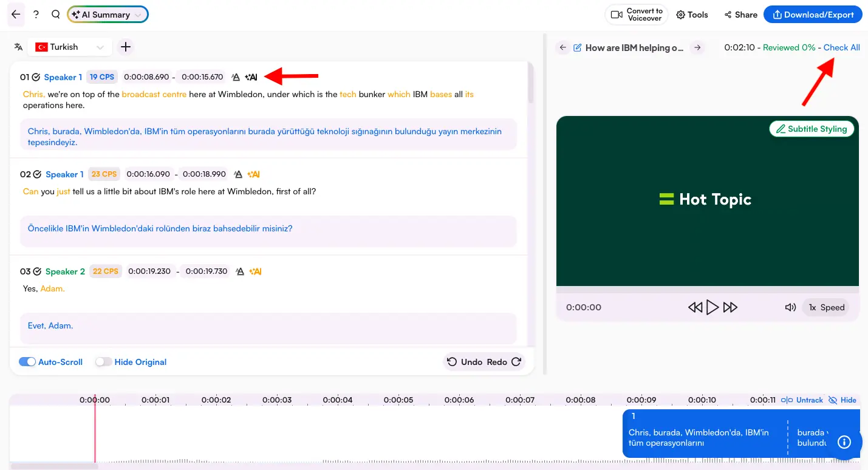
Task: Click the subtitle list vertical scrollbar
Action: click(x=531, y=82)
